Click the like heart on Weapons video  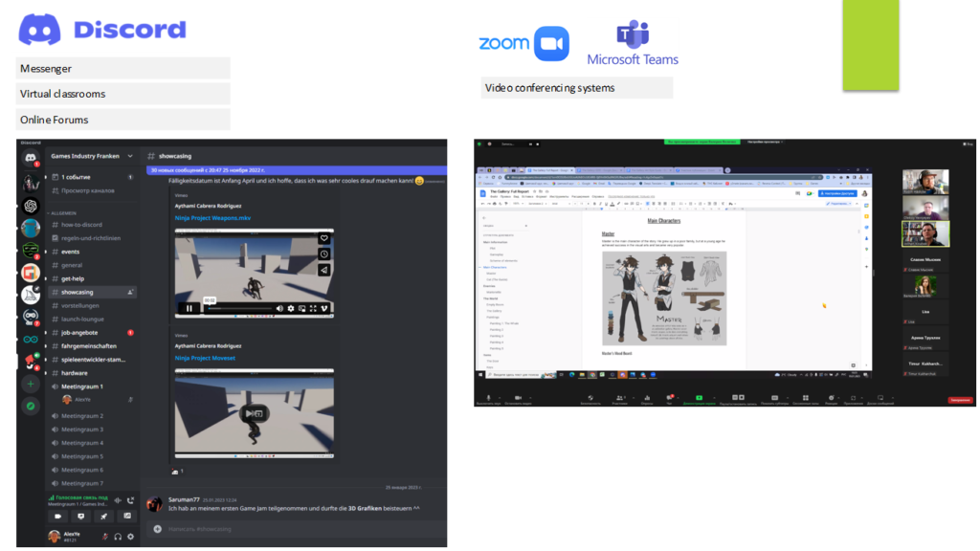(x=323, y=238)
